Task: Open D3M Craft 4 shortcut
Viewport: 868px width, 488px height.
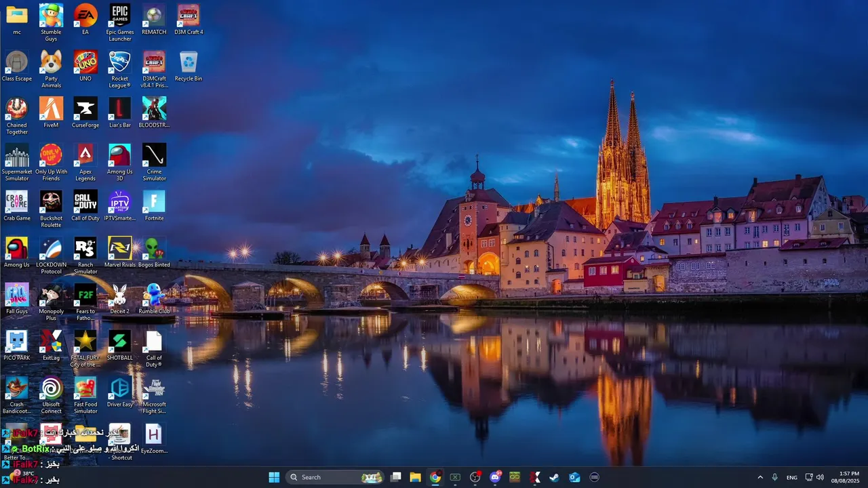Action: click(189, 20)
